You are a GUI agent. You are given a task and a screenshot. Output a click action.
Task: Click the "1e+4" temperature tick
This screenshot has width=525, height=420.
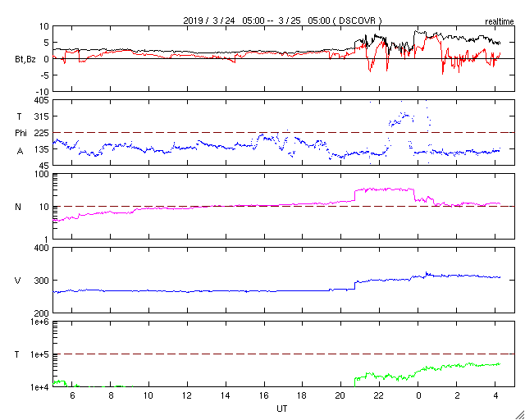[40, 387]
